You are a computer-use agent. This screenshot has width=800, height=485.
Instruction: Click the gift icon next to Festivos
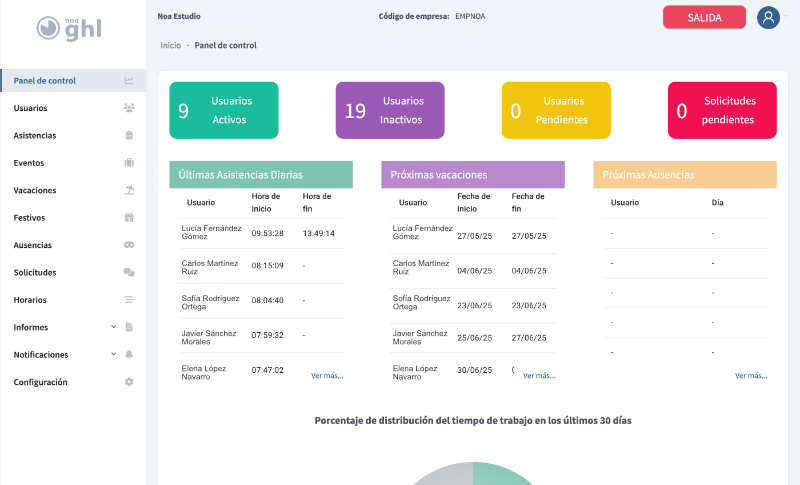tap(129, 217)
